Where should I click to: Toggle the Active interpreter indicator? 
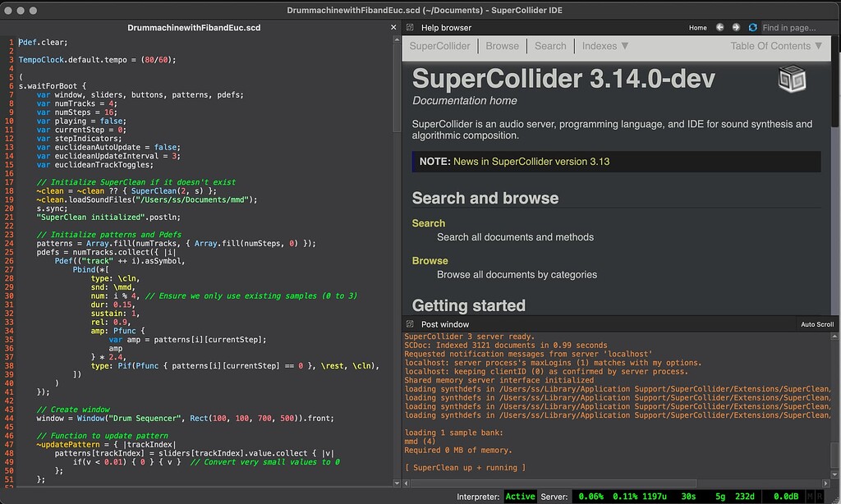tap(521, 496)
